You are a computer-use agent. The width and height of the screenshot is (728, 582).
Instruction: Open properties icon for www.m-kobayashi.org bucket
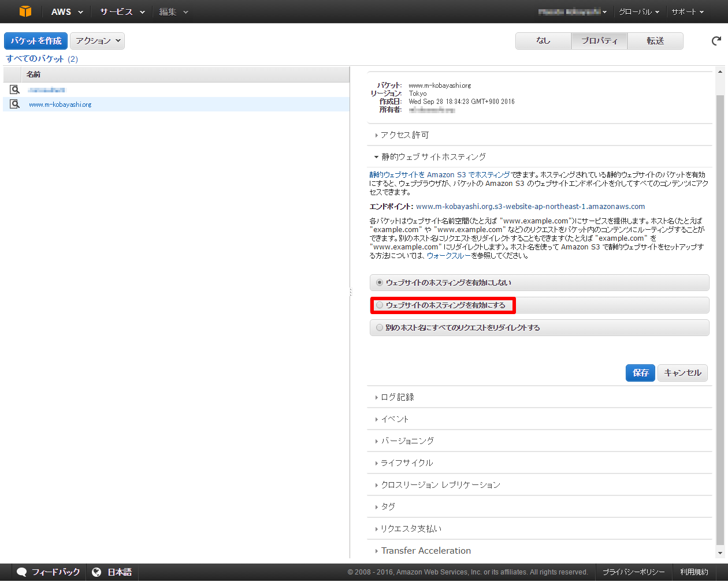point(15,105)
